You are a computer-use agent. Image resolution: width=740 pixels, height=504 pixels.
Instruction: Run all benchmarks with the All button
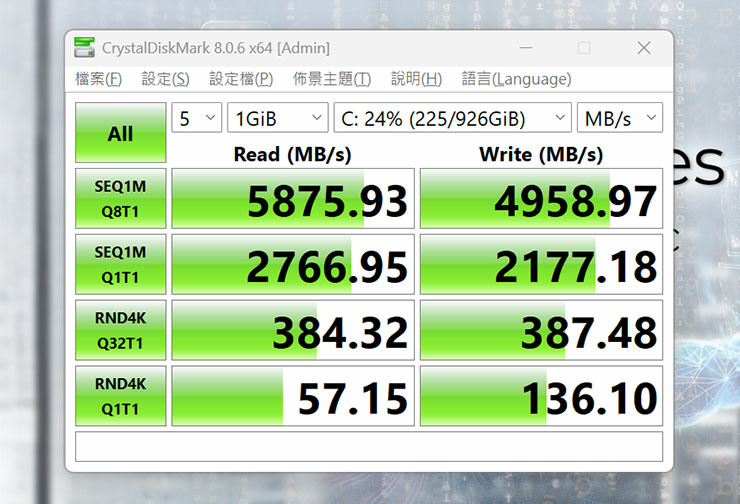coord(120,133)
